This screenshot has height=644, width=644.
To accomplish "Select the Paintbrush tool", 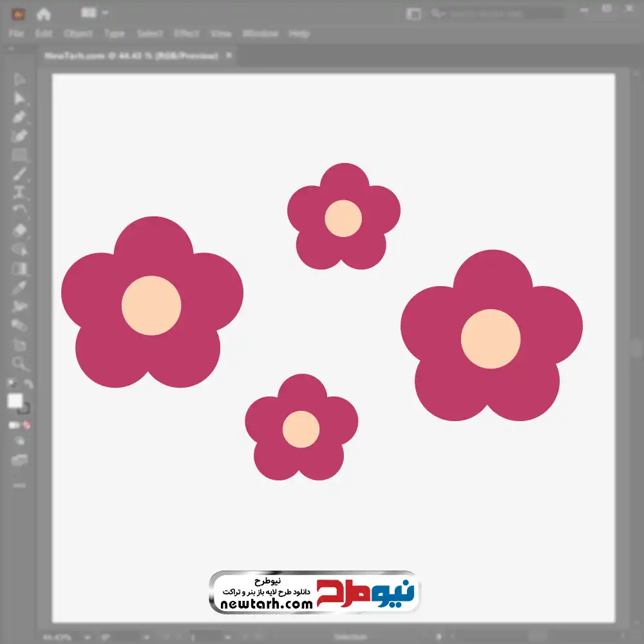I will (19, 174).
